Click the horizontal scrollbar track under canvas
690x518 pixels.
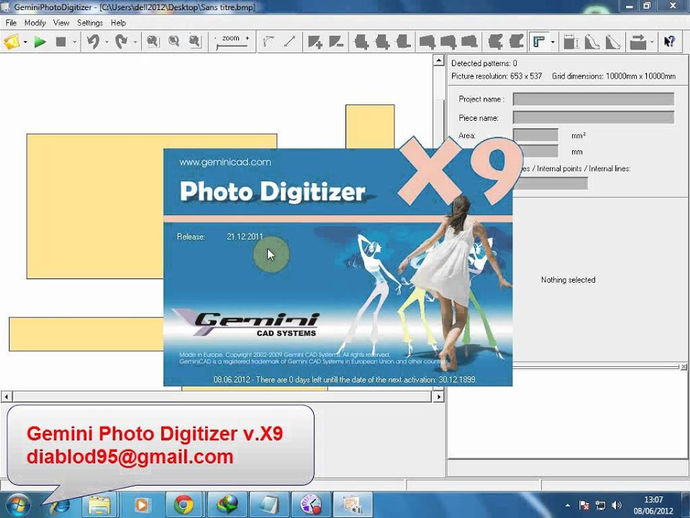click(x=222, y=397)
